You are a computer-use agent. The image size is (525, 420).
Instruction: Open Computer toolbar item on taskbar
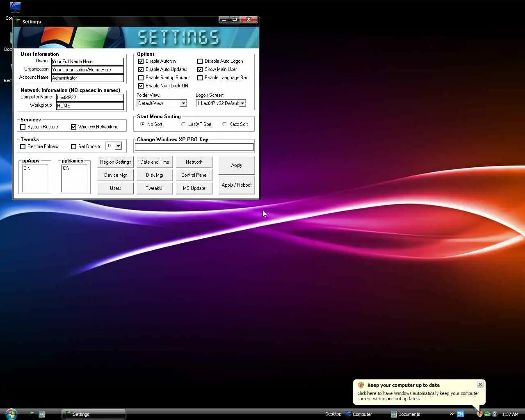[x=359, y=414]
